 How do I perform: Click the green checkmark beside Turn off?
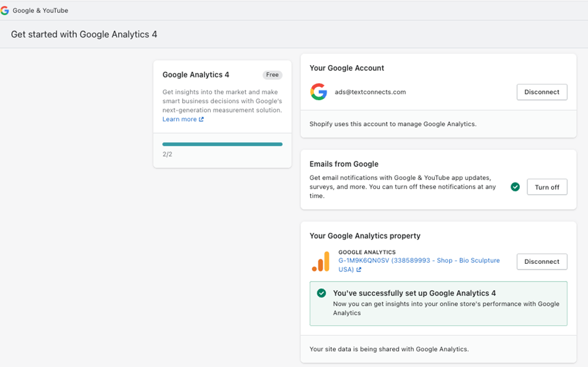point(515,187)
